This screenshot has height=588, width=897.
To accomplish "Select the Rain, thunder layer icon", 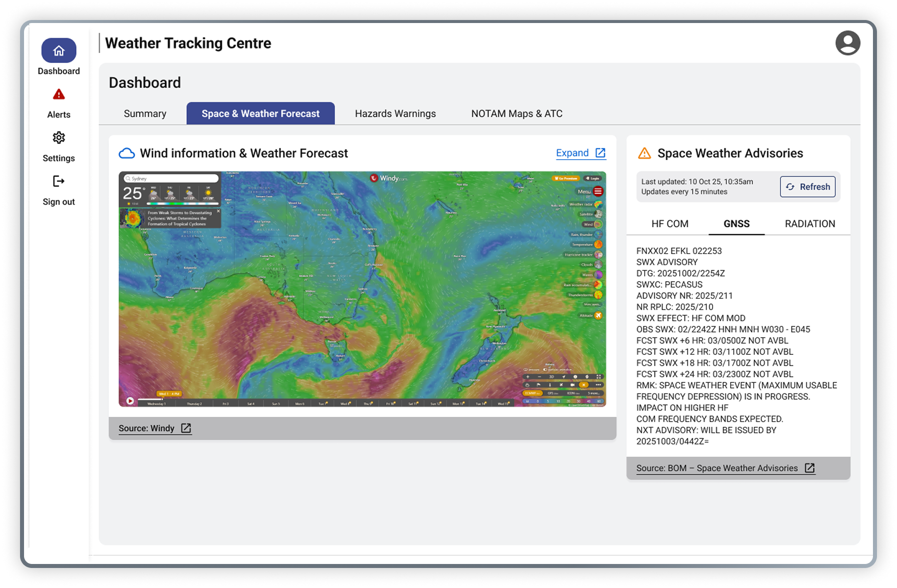I will pyautogui.click(x=598, y=234).
